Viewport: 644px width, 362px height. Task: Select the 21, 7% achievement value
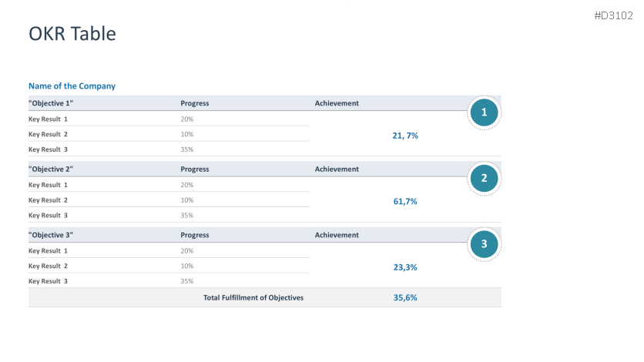click(x=405, y=136)
